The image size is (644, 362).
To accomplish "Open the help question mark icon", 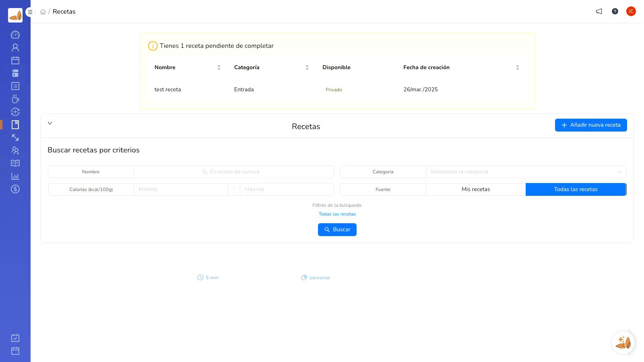I will [615, 11].
